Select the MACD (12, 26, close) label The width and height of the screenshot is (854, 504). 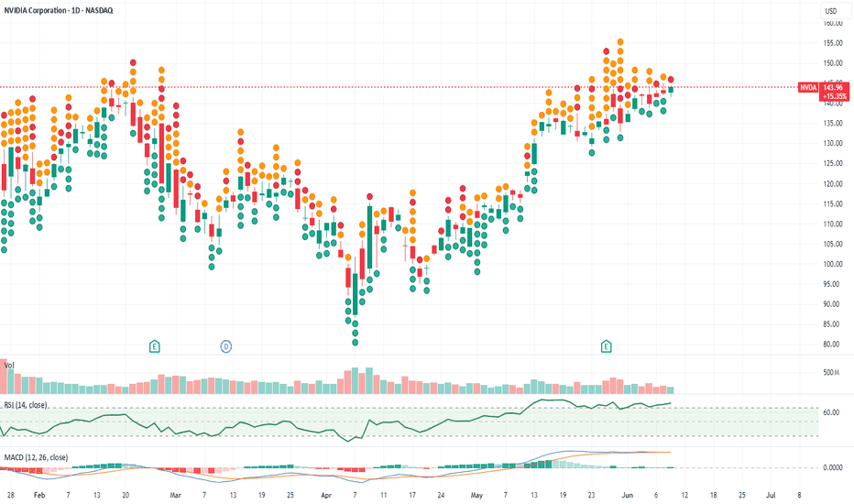tap(36, 457)
